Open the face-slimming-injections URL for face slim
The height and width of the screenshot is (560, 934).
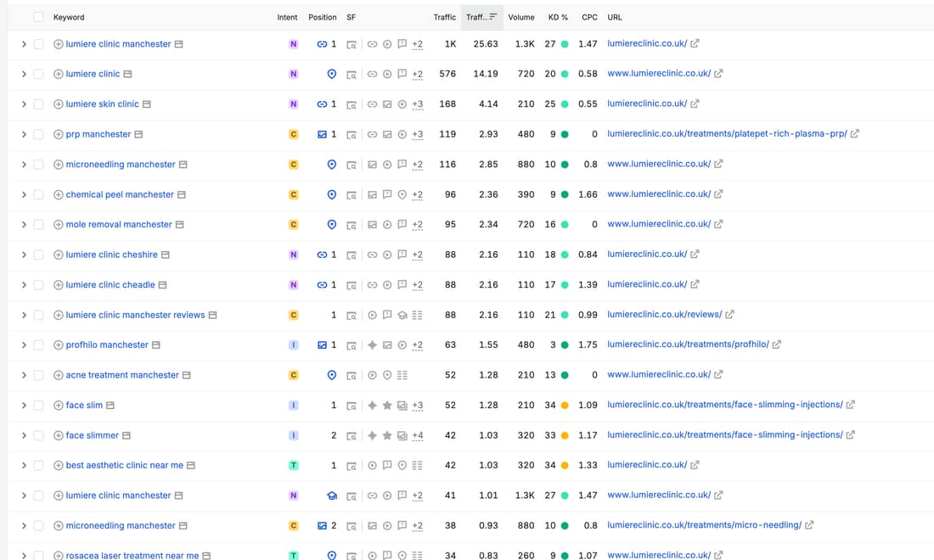[725, 405]
